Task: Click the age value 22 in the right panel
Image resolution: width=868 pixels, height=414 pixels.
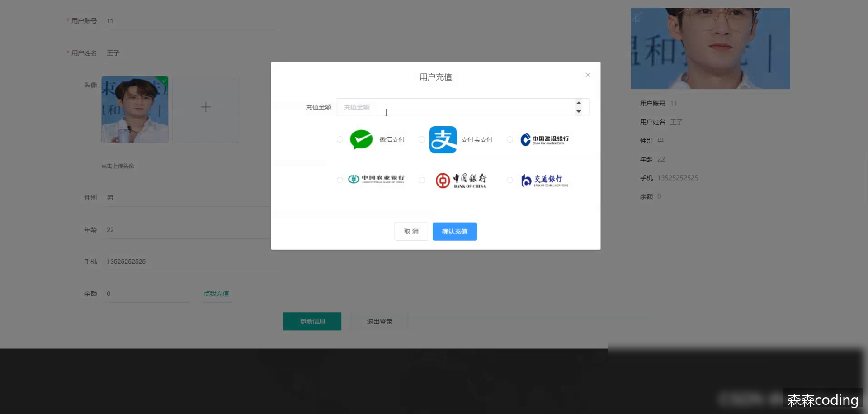Action: pyautogui.click(x=661, y=159)
